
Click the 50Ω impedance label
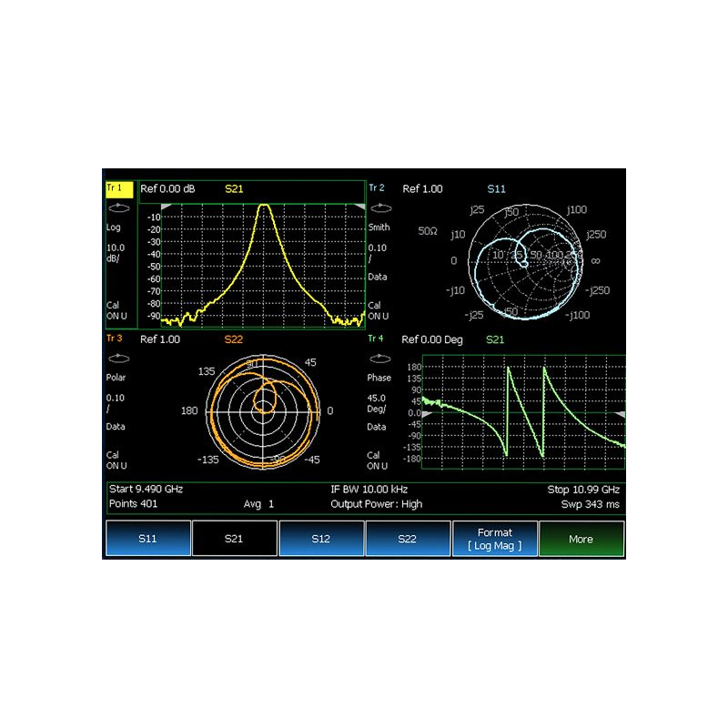point(428,231)
